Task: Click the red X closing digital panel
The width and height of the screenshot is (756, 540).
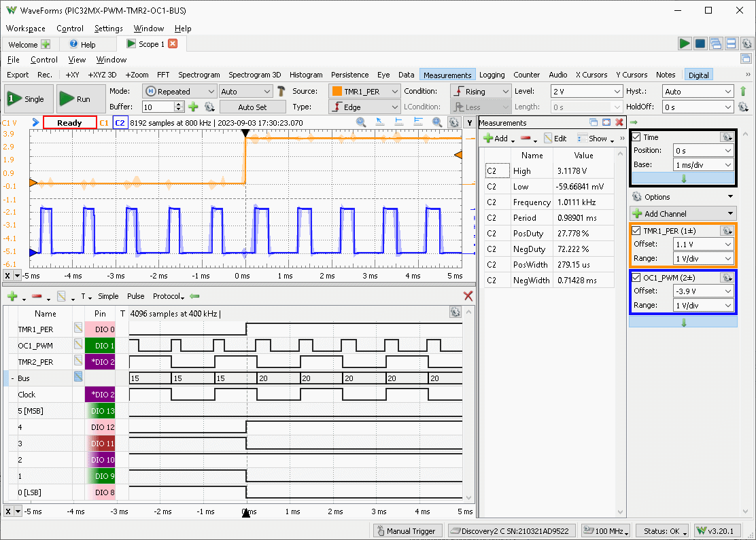Action: pyautogui.click(x=468, y=296)
